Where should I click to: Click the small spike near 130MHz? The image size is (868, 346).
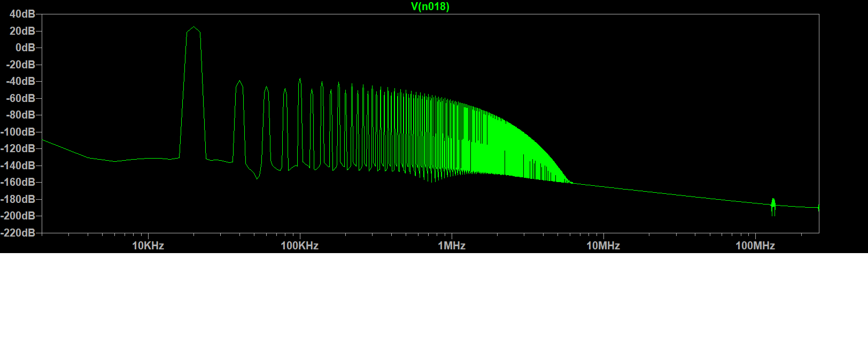(x=773, y=207)
